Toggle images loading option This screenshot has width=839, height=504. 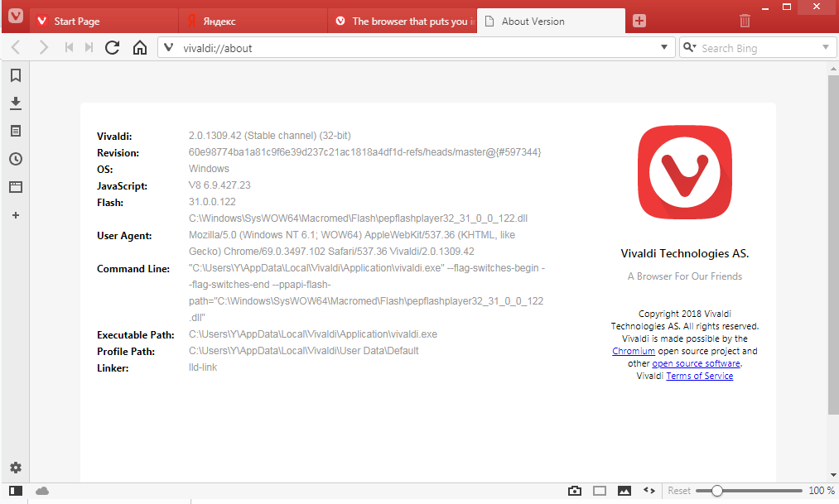pos(624,491)
